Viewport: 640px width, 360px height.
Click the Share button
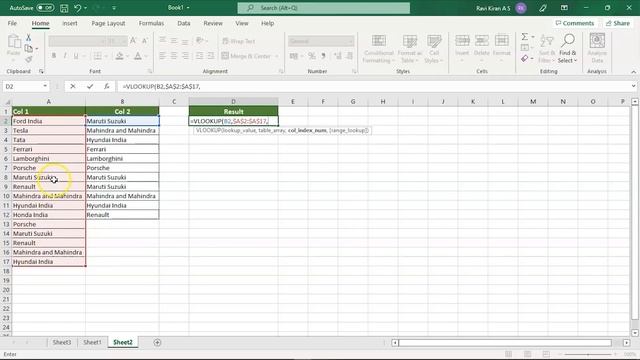(x=618, y=23)
